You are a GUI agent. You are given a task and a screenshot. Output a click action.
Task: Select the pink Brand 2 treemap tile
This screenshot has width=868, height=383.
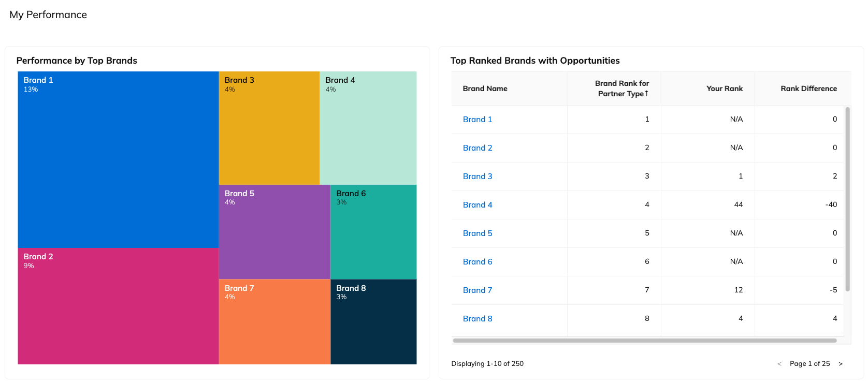pos(118,306)
